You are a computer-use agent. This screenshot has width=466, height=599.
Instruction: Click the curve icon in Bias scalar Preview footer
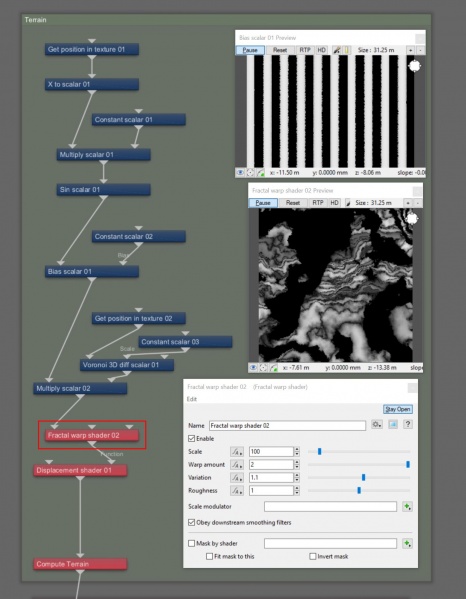click(261, 173)
